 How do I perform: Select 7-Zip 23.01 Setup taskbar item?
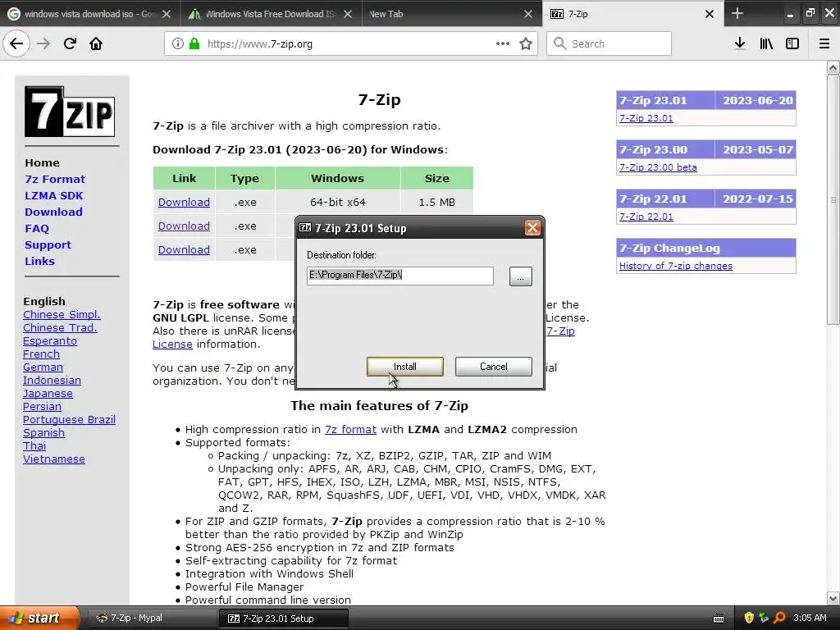[x=283, y=619]
